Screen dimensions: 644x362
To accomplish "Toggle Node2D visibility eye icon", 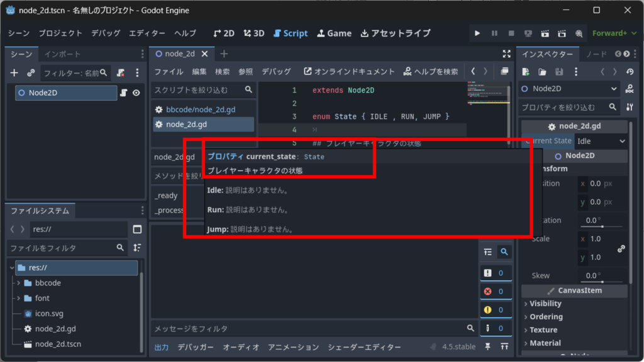I will 136,93.
